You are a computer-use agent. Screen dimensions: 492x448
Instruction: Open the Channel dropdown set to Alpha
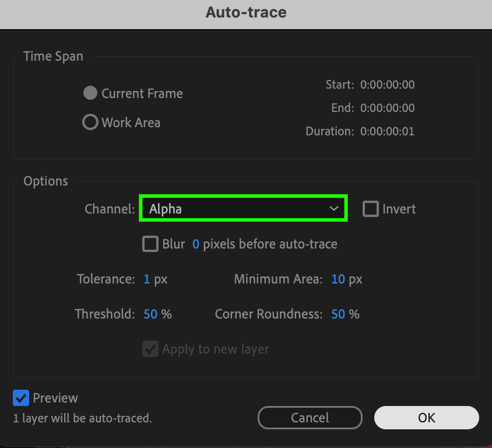243,209
